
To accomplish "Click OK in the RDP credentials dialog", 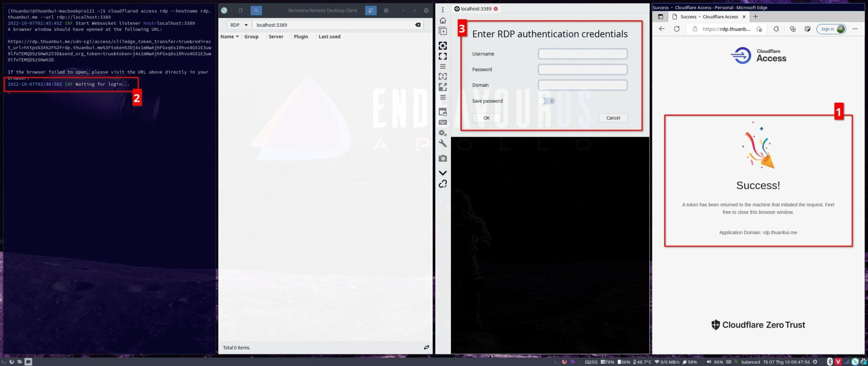I will tap(487, 118).
